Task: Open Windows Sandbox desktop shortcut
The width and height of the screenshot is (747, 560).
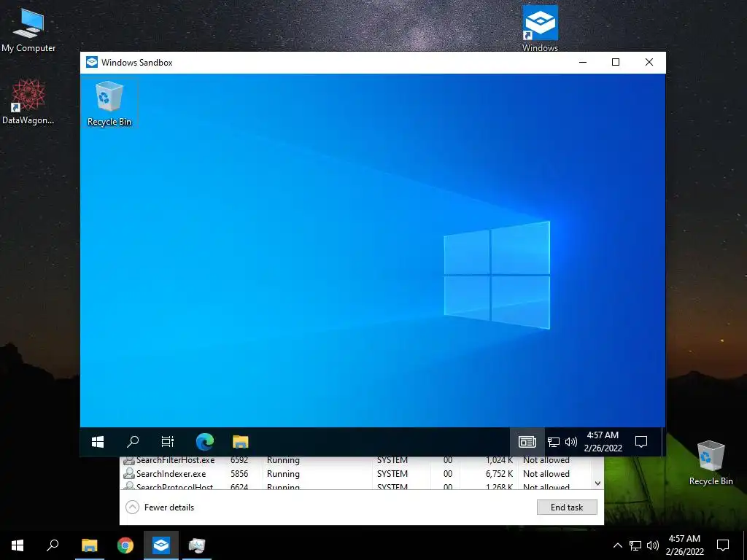Action: (541, 28)
